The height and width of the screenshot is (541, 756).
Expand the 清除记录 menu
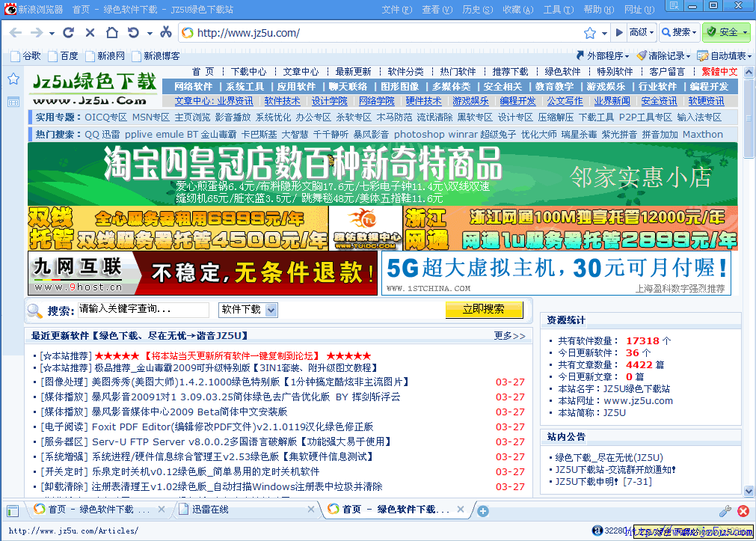663,56
